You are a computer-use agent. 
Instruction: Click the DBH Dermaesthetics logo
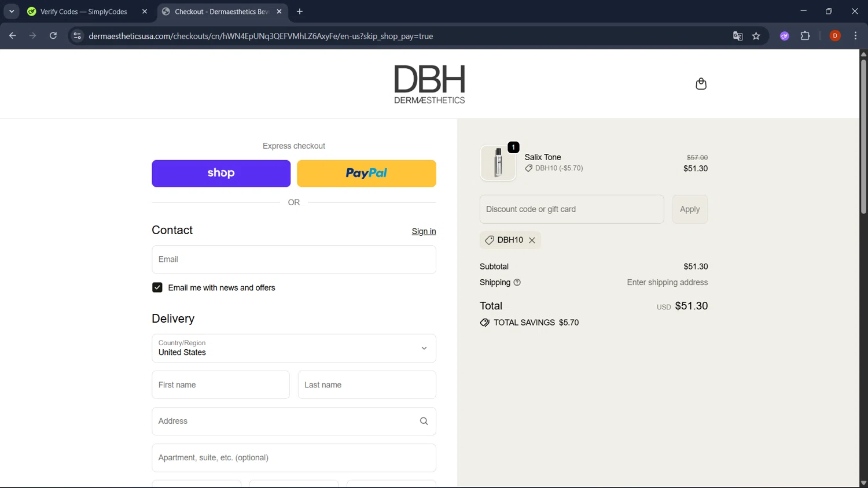click(x=429, y=84)
